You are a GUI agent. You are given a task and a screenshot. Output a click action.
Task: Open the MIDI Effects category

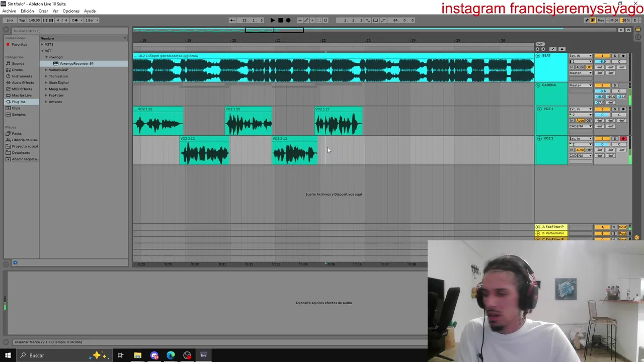[22, 89]
